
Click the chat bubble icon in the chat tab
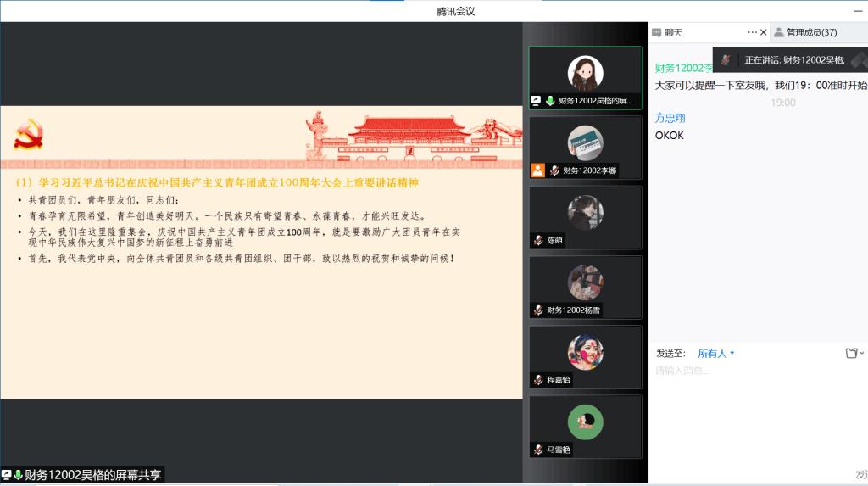point(656,33)
